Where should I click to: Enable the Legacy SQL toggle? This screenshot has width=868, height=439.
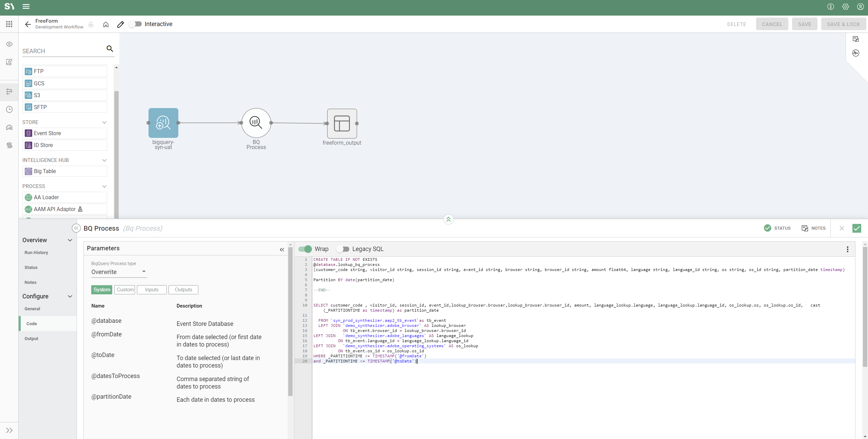tap(343, 249)
